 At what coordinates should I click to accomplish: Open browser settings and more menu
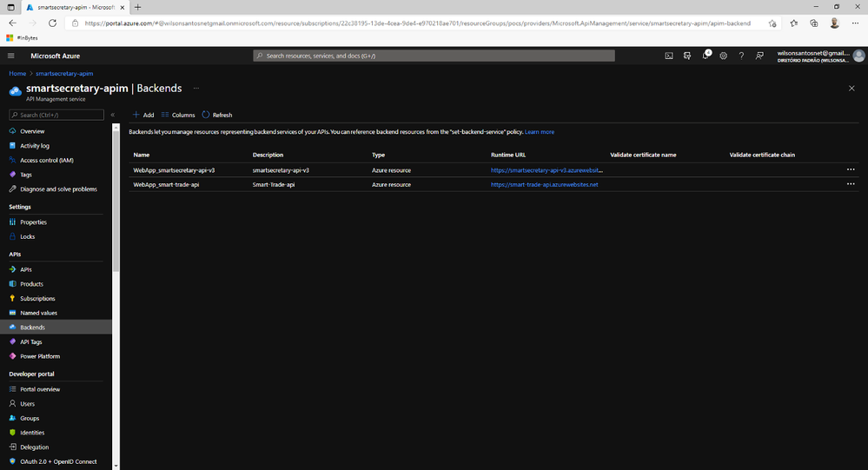[x=855, y=23]
